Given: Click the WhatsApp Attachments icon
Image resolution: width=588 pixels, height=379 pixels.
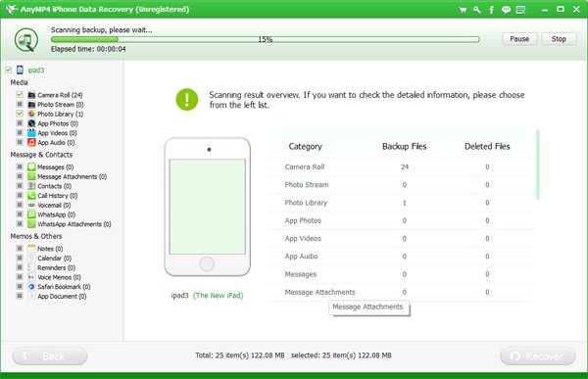Looking at the screenshot, I should (x=31, y=224).
